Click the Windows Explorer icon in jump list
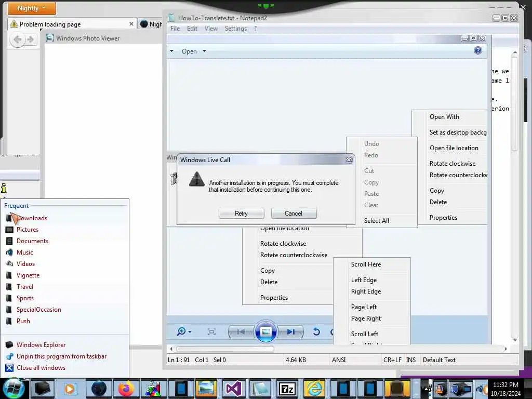Image resolution: width=532 pixels, height=399 pixels. tap(9, 345)
